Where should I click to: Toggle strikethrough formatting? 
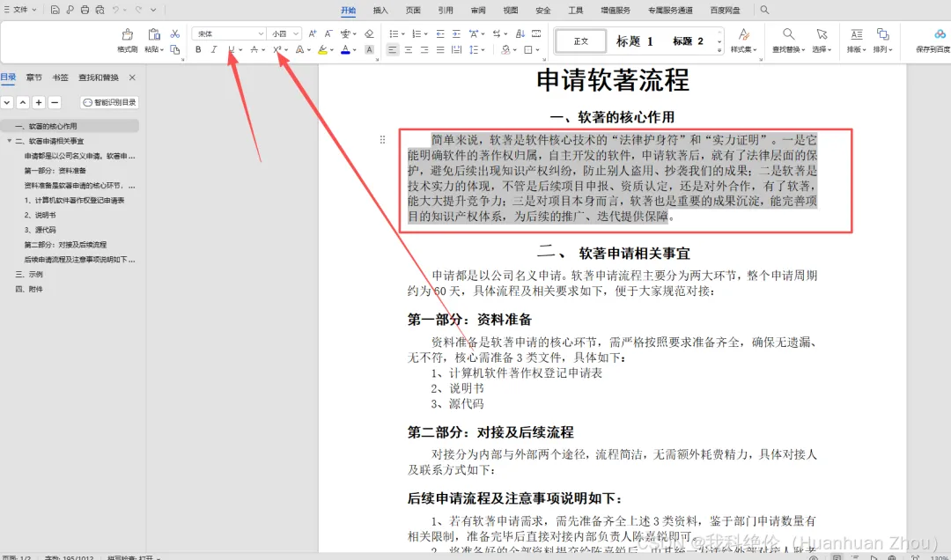click(254, 50)
